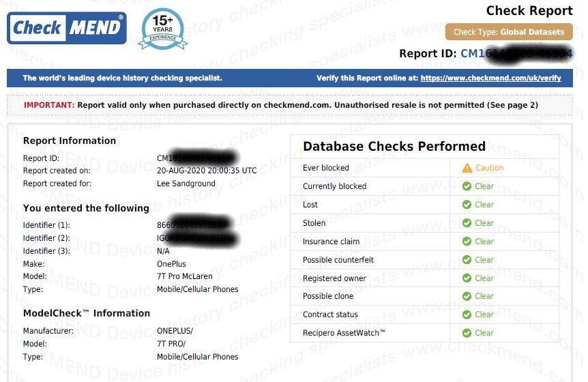The image size is (588, 382).
Task: Click green checkmark in Registered owner row
Action: point(467,278)
